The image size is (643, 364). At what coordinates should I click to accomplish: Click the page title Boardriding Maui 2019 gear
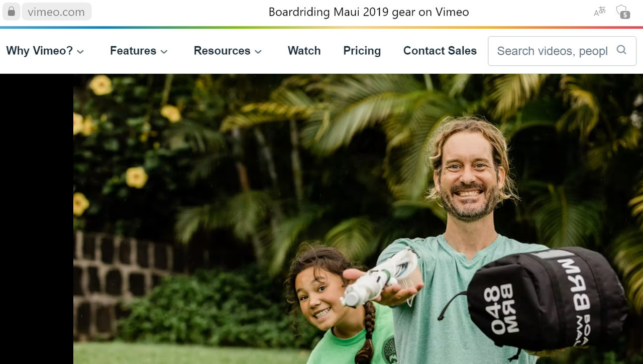(369, 12)
